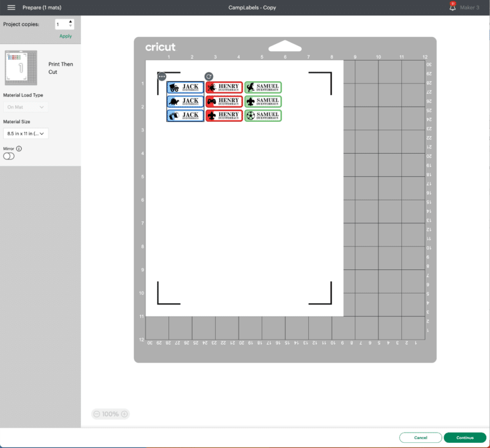Image resolution: width=490 pixels, height=448 pixels.
Task: Click Apply under project copies
Action: click(x=65, y=36)
